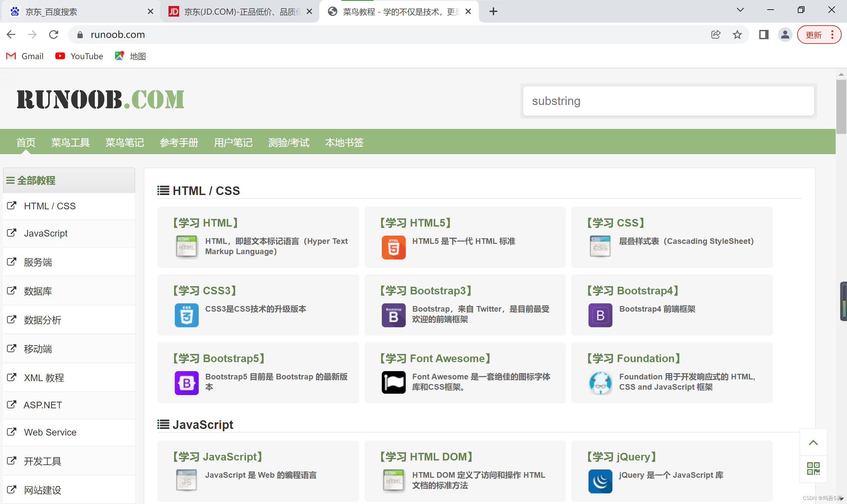Click the Font Awesome flag icon
The width and height of the screenshot is (847, 504).
coord(393,382)
